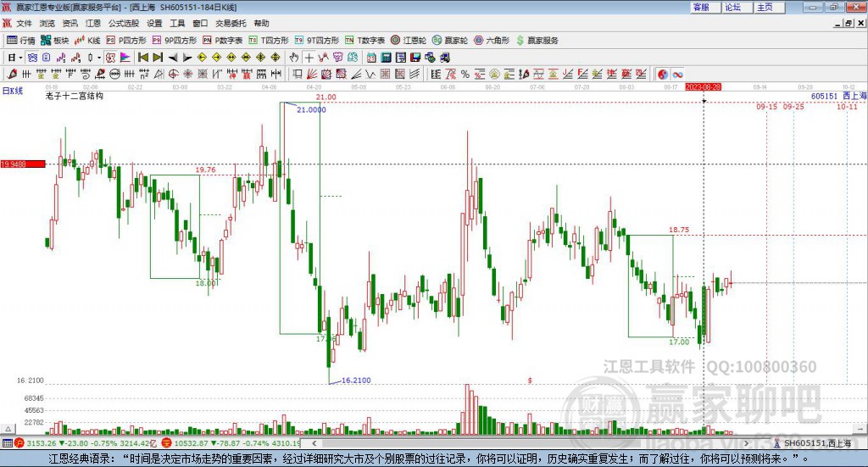Open the 行情 quotes view
Viewport: 868px width, 467px height.
[21, 41]
